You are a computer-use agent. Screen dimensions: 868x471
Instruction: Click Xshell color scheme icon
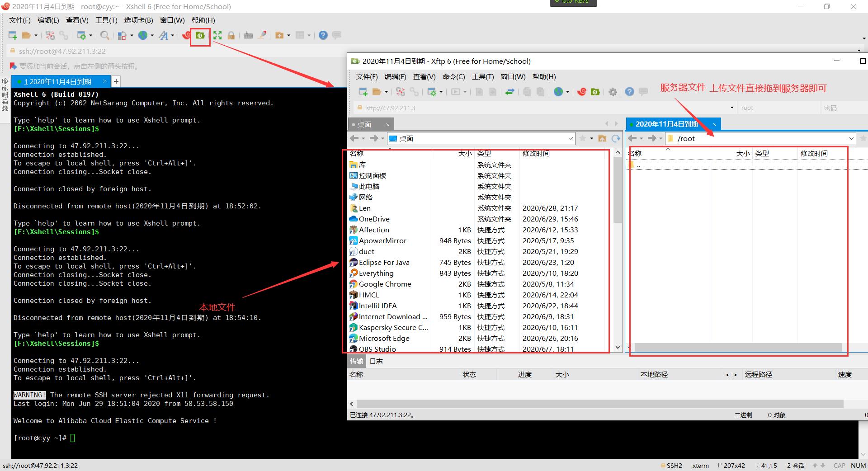[x=122, y=35]
